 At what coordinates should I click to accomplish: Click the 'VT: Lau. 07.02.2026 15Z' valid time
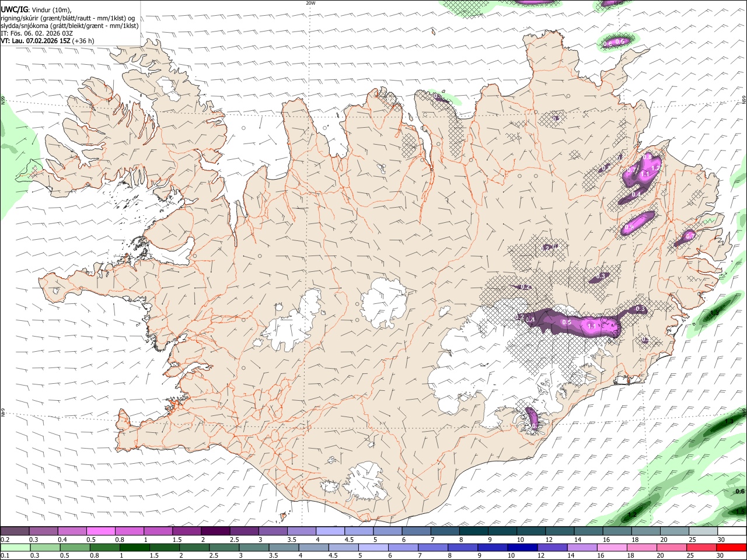(36, 41)
